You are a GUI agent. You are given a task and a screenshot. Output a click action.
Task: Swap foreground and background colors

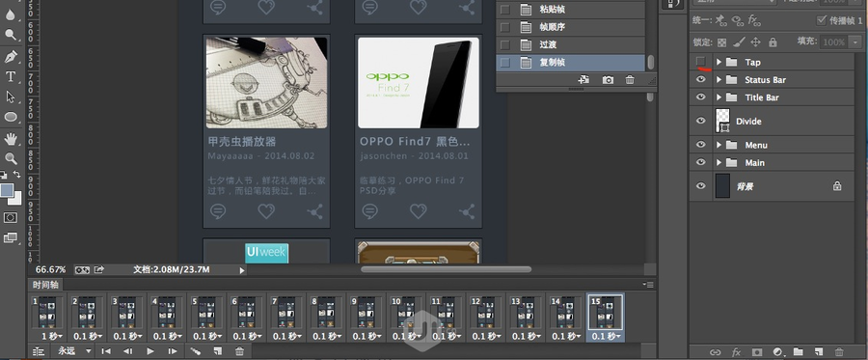17,175
